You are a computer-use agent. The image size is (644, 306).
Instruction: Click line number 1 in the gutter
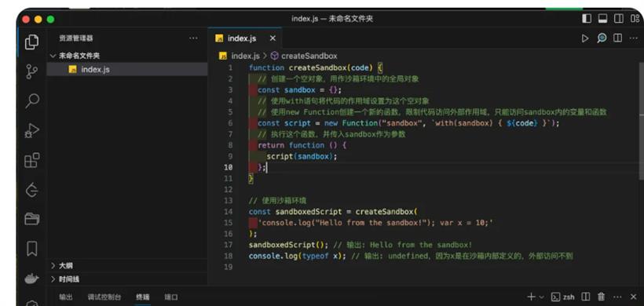tap(230, 67)
